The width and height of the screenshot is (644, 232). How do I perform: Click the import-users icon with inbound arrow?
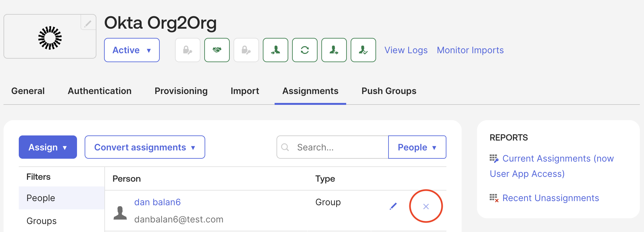276,50
